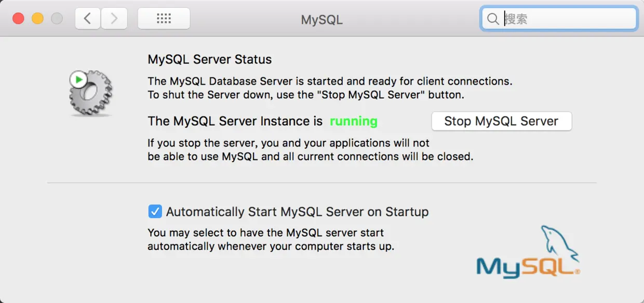Click the MySQL gear status icon
This screenshot has width=644, height=303.
coord(91,94)
